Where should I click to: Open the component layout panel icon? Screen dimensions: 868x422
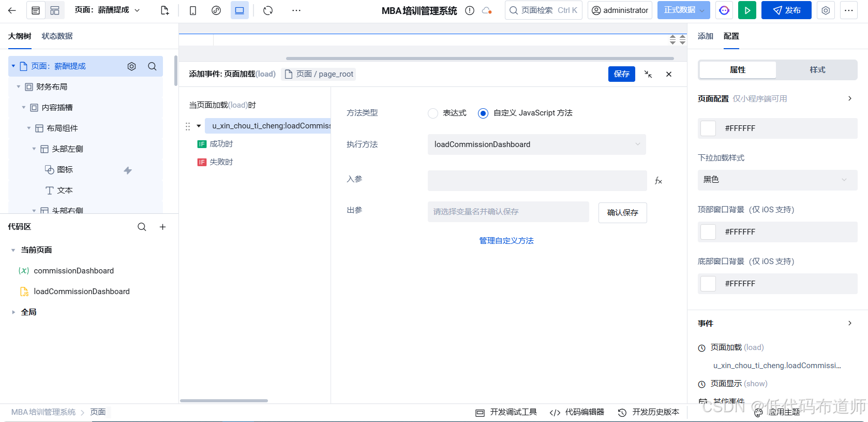(x=55, y=10)
